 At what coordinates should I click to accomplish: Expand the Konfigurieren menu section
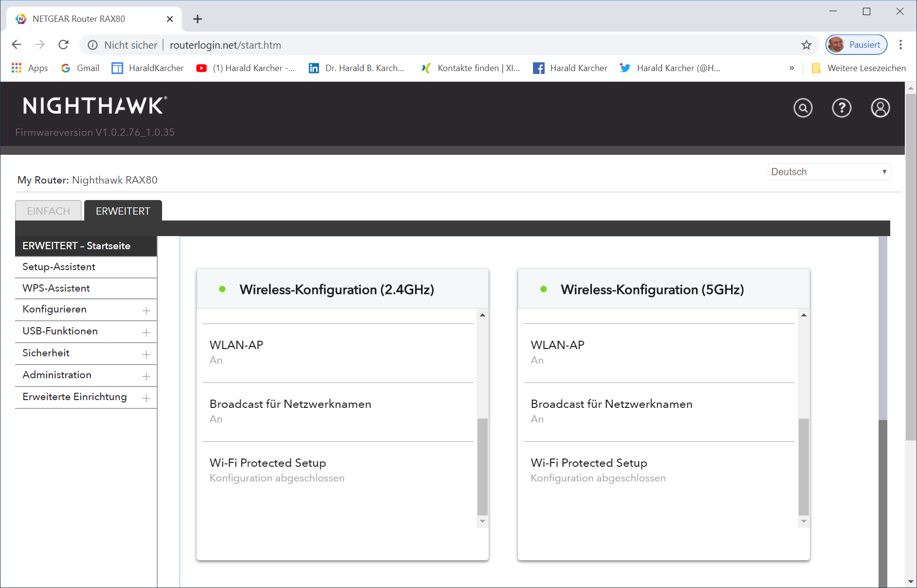tap(146, 311)
